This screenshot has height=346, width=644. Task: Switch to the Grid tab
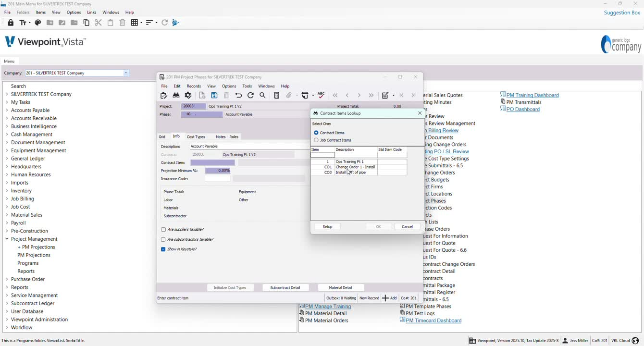162,137
